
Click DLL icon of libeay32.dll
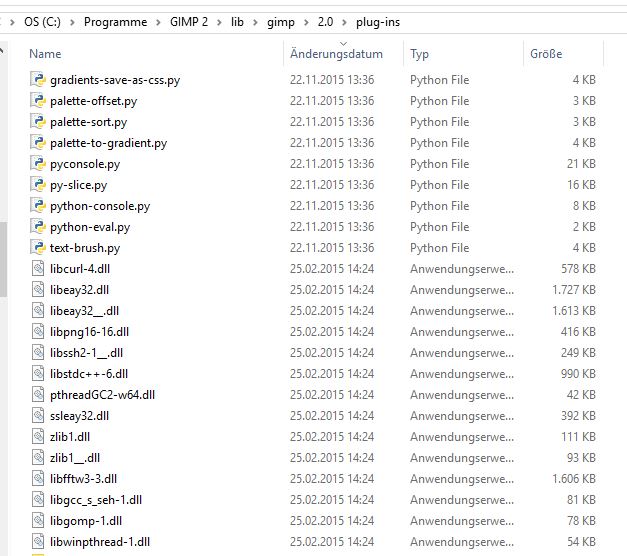pyautogui.click(x=38, y=289)
